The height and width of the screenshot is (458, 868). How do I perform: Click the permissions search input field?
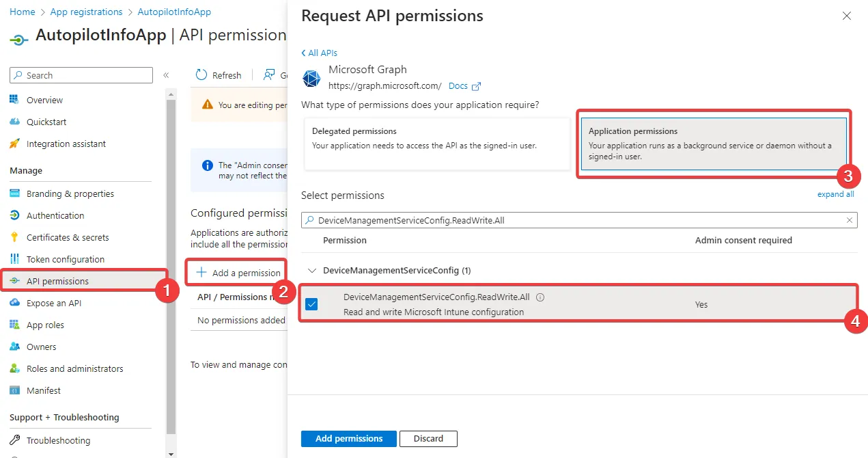[579, 220]
